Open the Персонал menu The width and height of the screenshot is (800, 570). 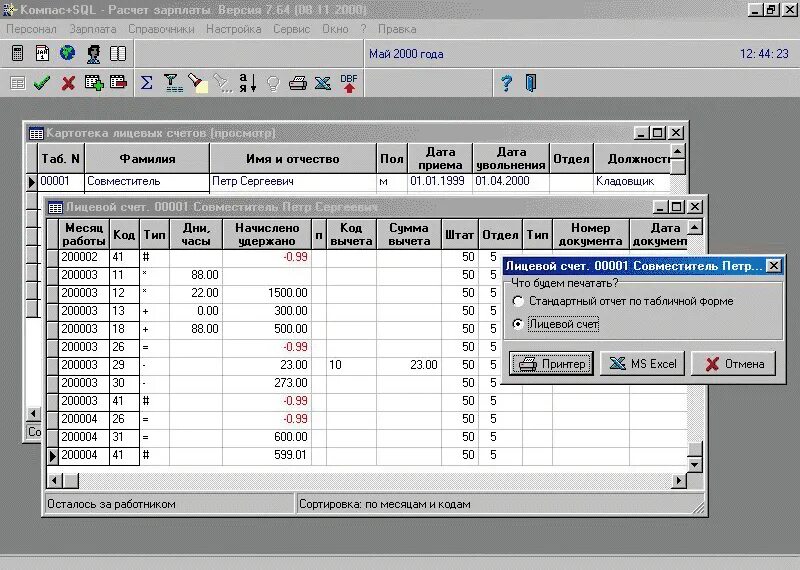(x=31, y=29)
